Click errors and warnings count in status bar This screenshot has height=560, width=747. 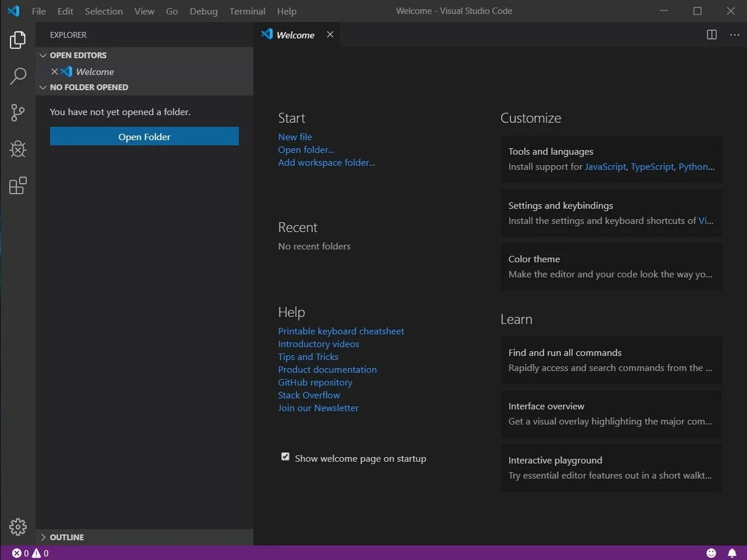(30, 553)
